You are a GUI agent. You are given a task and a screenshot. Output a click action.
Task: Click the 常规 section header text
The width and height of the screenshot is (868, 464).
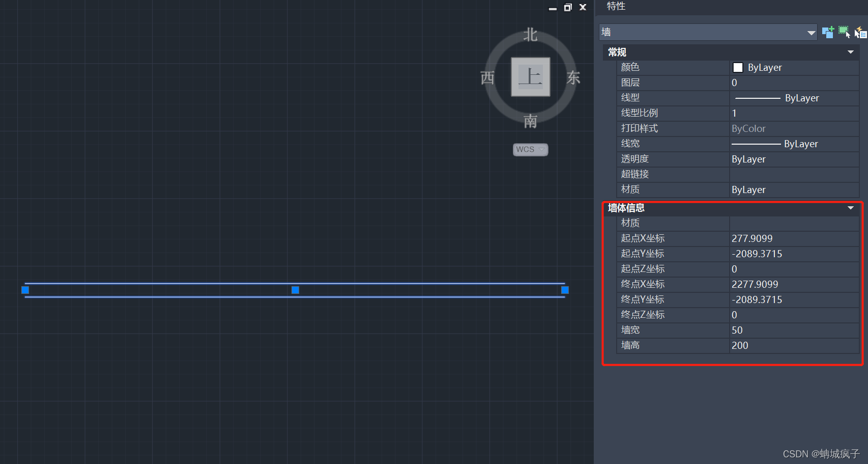click(x=617, y=52)
